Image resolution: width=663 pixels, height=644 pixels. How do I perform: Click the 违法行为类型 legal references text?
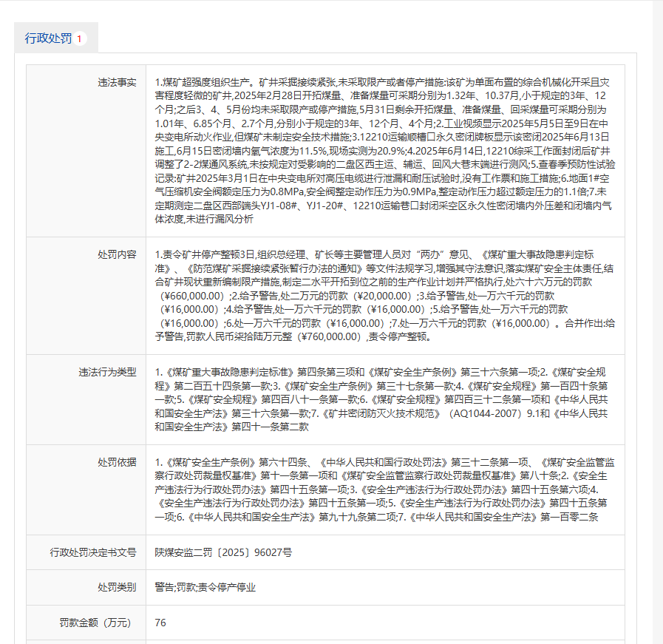[x=381, y=399]
